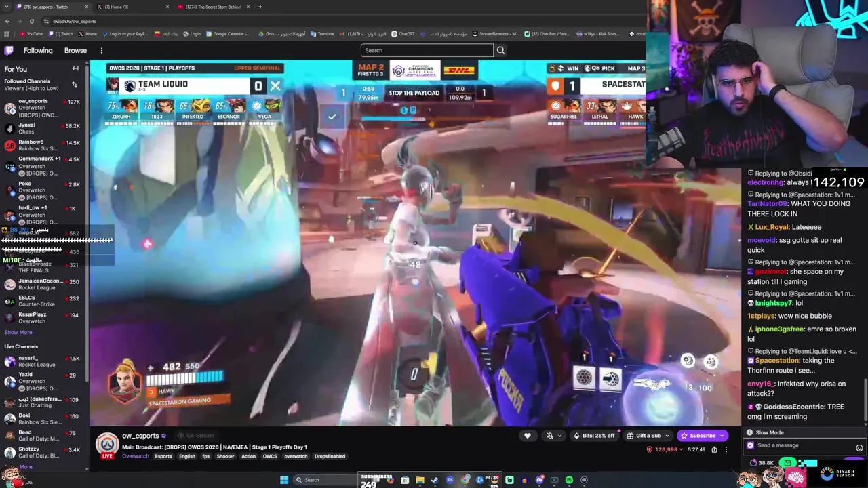The width and height of the screenshot is (868, 488).
Task: Switch to The Secret Story Behind tab
Action: point(214,7)
